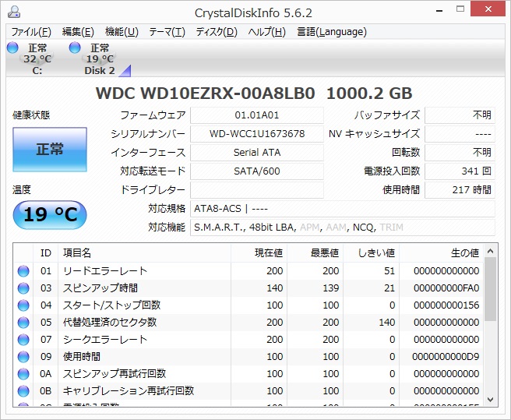Click the 項目名 column header
511x420 pixels.
144,253
